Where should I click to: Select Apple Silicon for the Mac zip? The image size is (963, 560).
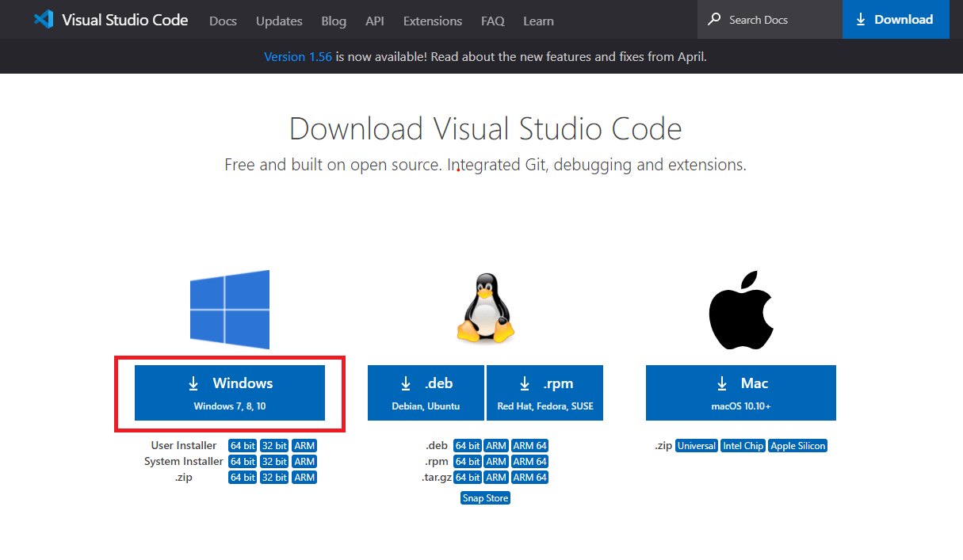click(797, 445)
